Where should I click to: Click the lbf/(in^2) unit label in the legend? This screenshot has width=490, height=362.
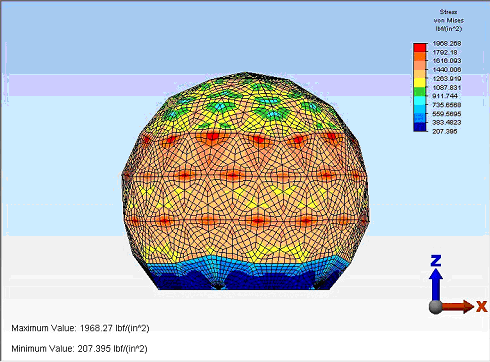448,29
